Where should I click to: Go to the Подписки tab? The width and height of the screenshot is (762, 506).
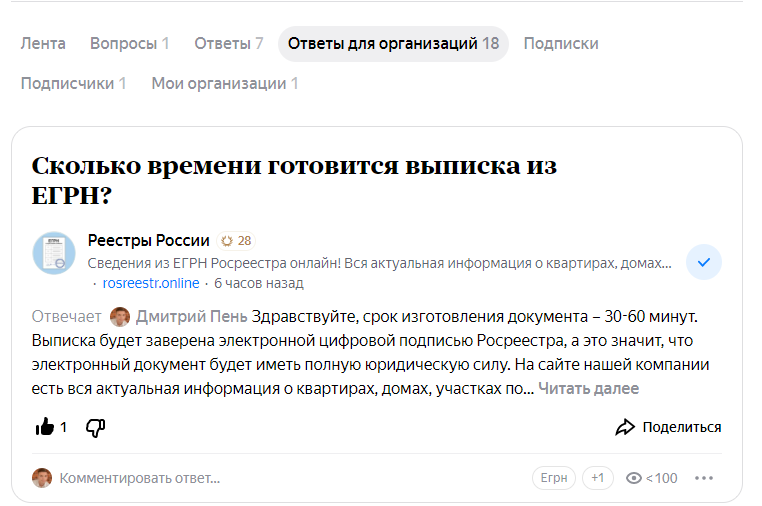[x=561, y=43]
